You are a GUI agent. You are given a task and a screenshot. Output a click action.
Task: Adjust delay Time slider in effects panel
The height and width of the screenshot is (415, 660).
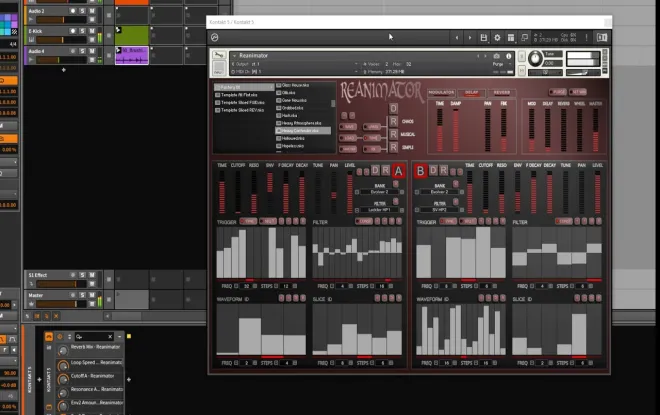440,130
